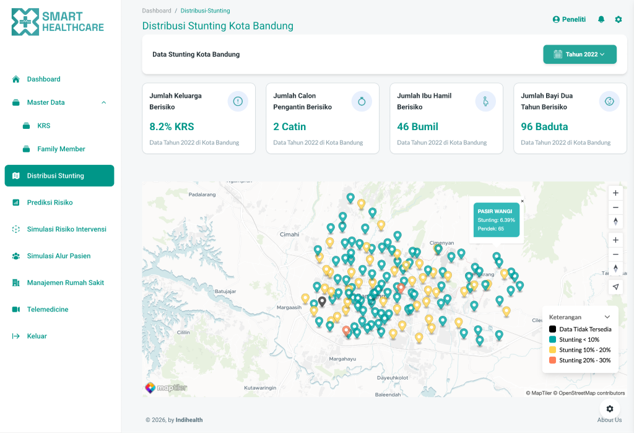Screen dimensions: 634x433
Task: Click the Cimahi label on the map
Action: 289,234
